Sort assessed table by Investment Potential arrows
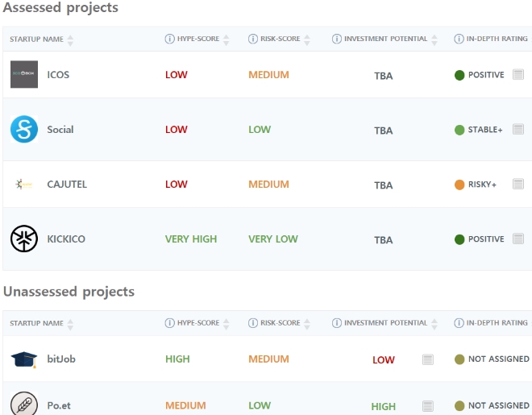Screen dimensions: 532x415 435,39
